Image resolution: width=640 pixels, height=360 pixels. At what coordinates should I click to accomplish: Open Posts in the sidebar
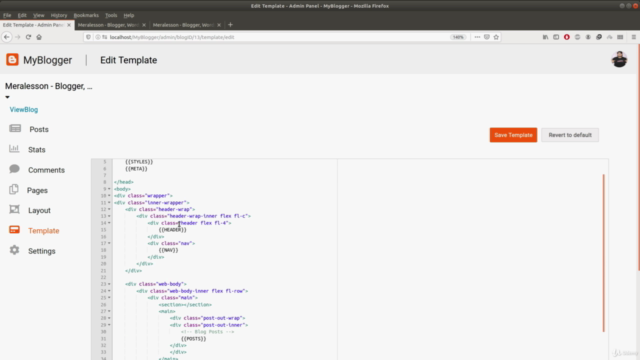coord(39,129)
